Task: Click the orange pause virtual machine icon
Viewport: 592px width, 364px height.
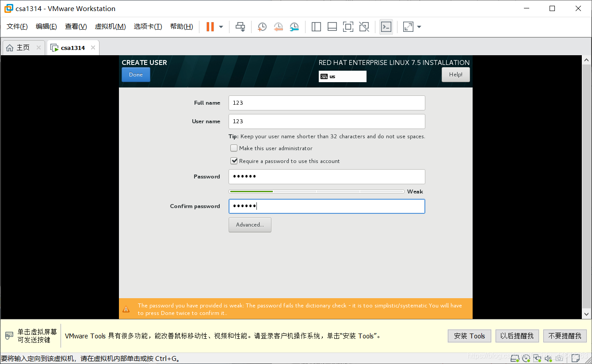Action: (210, 27)
